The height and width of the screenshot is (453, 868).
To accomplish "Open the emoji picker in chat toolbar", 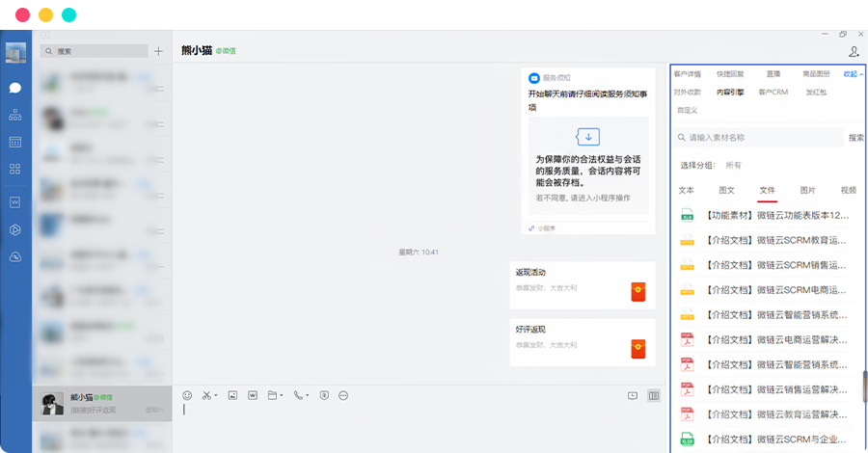I will 187,395.
